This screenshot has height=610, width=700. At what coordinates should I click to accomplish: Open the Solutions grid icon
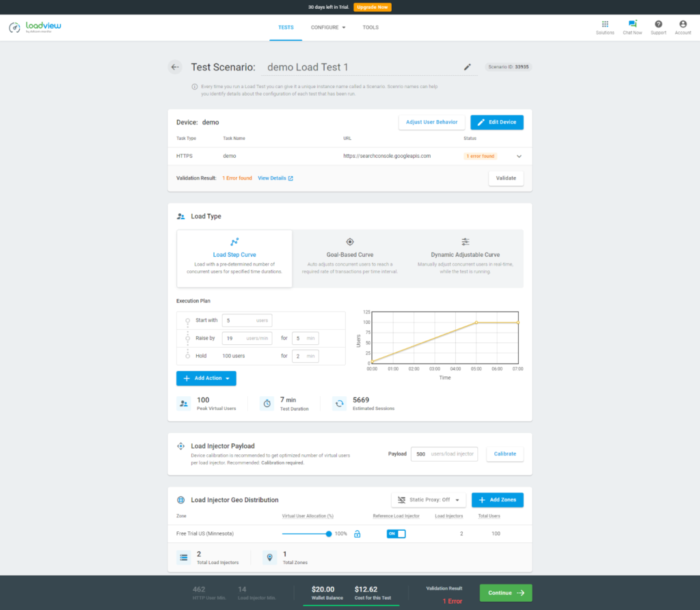point(605,24)
